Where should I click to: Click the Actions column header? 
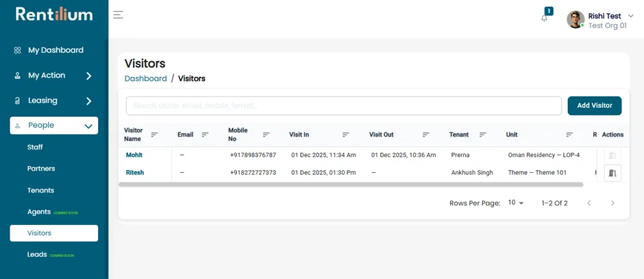tap(612, 134)
